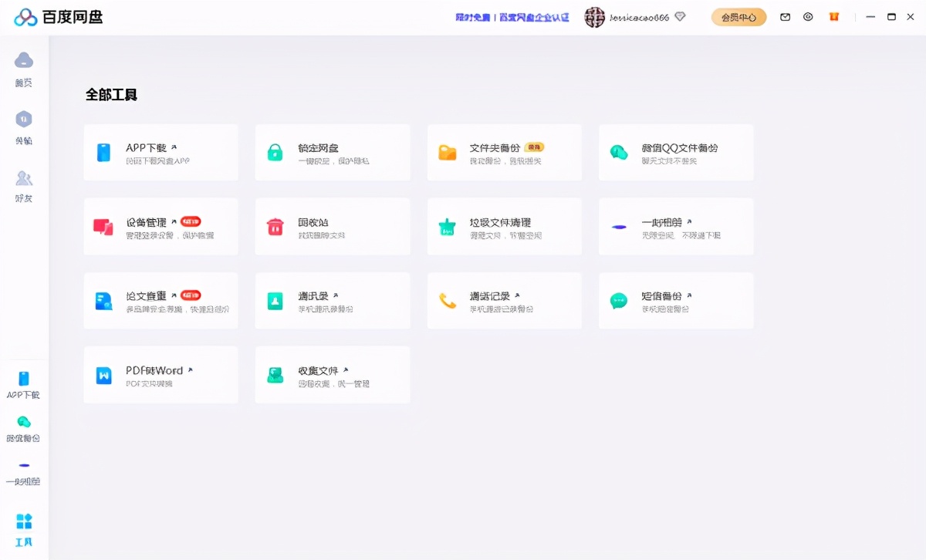Click the account username in title bar

639,17
